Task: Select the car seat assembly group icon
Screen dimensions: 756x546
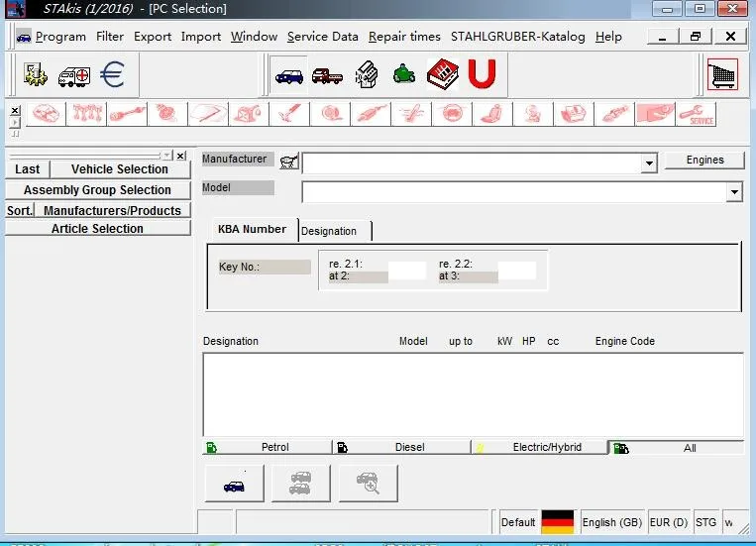Action: click(492, 114)
